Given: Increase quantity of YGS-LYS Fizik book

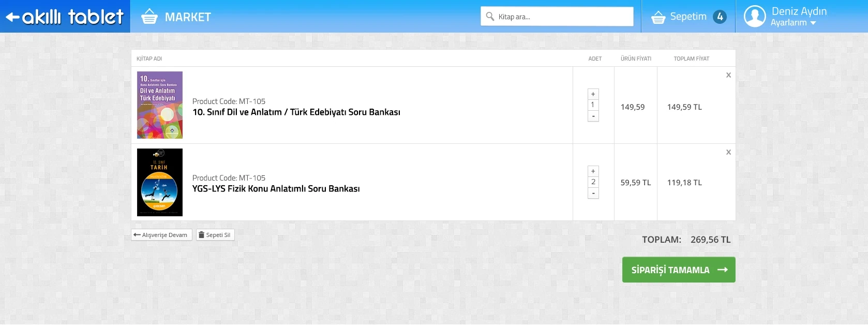Looking at the screenshot, I should [593, 171].
